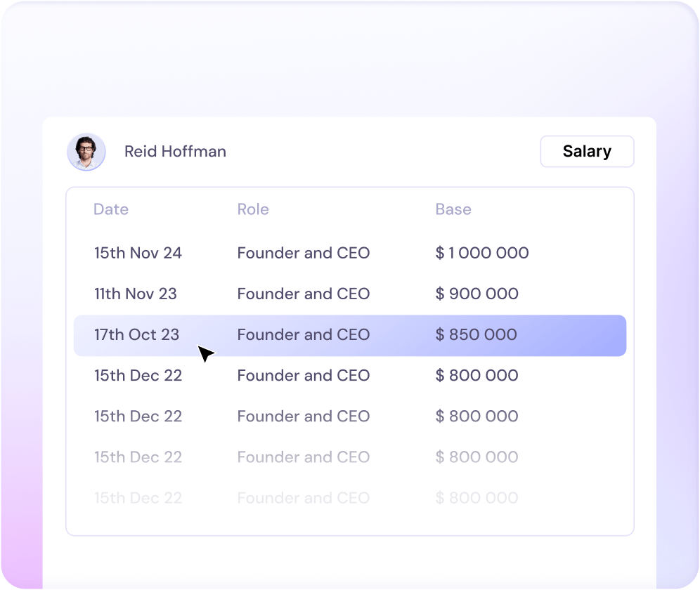Image resolution: width=700 pixels, height=590 pixels.
Task: Click the Role column header
Action: point(253,209)
